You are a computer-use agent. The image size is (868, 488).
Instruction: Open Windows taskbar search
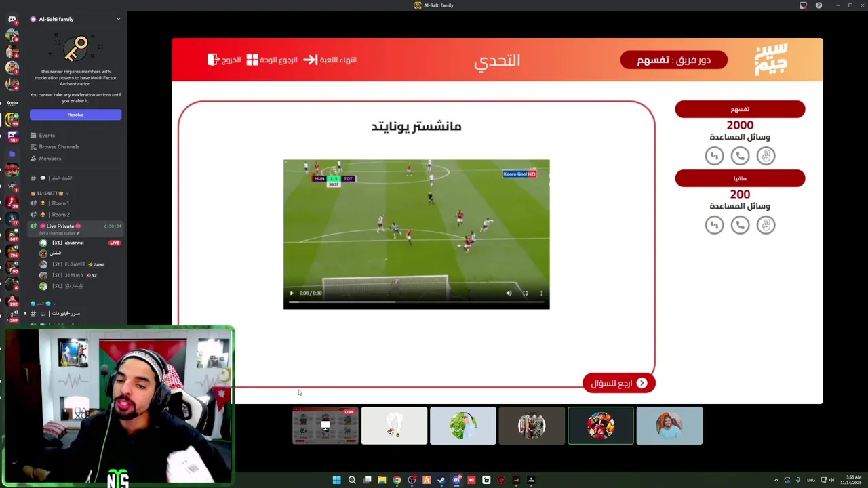click(x=352, y=480)
